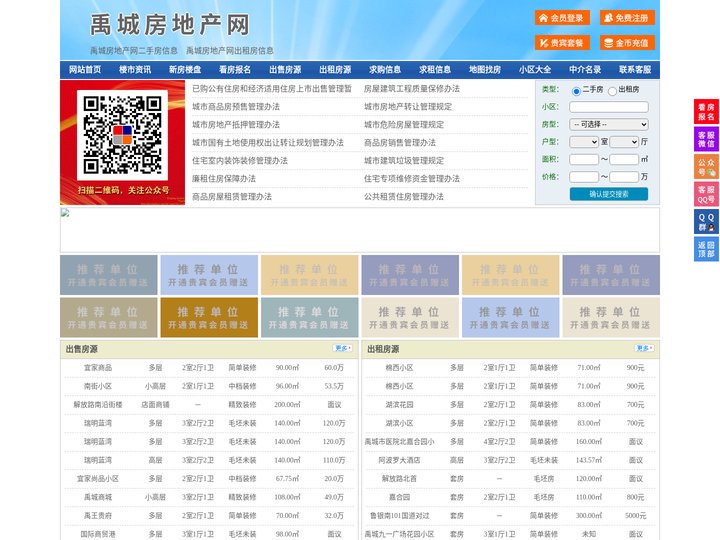The image size is (720, 540).
Task: Open rental listing 阿波罗大酒店
Action: [399, 460]
